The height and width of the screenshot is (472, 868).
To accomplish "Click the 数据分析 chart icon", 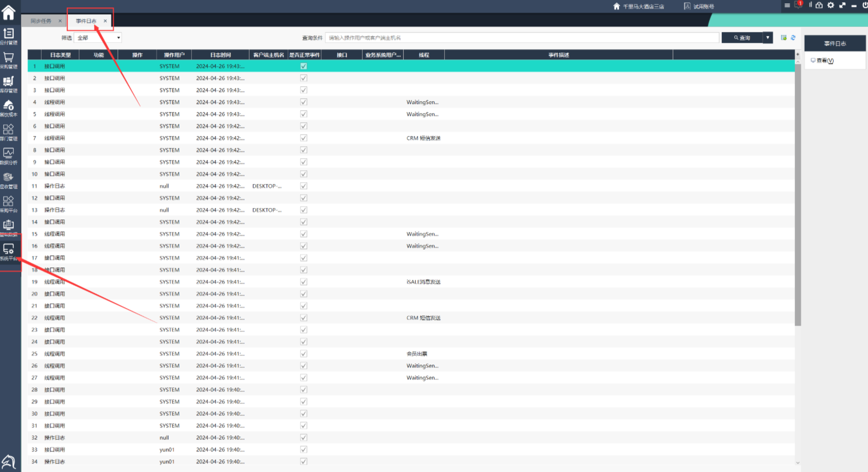I will (9, 154).
